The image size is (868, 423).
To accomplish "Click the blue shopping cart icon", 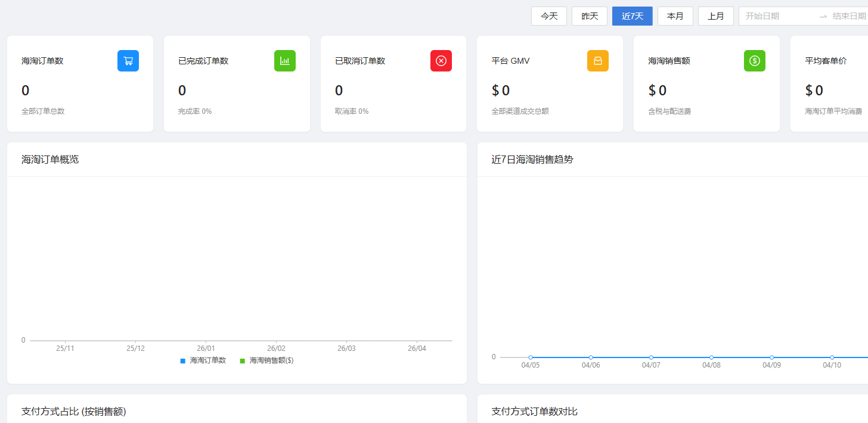I will (x=128, y=61).
